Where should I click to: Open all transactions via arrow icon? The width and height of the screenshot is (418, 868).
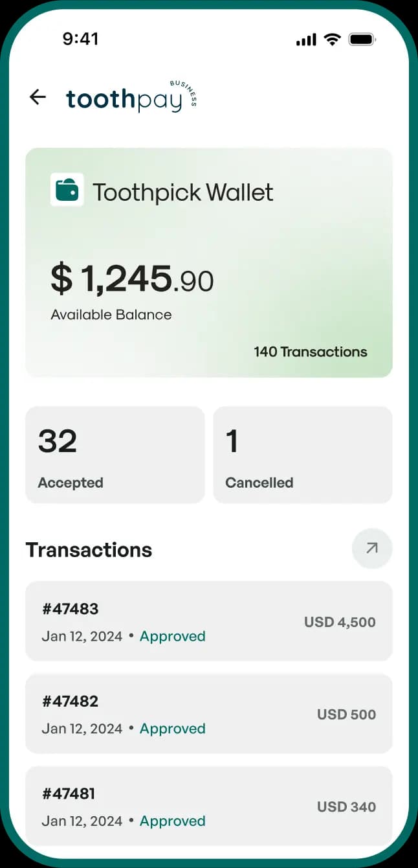372,549
